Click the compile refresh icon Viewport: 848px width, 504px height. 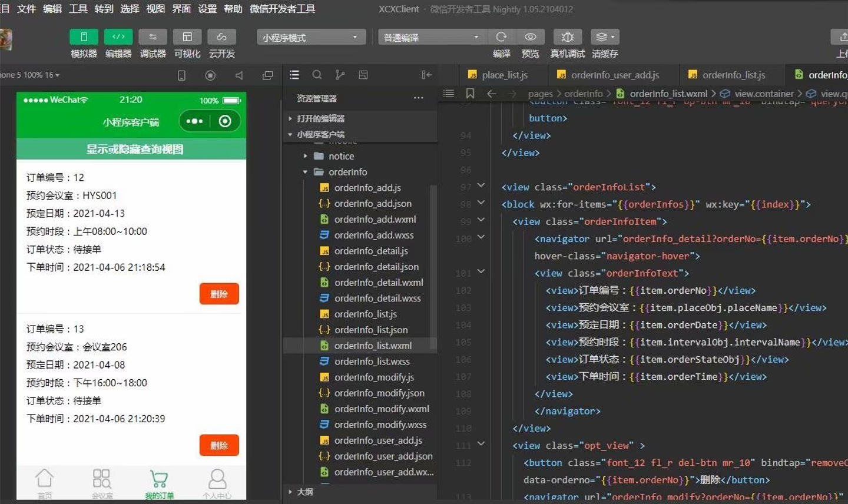point(501,37)
